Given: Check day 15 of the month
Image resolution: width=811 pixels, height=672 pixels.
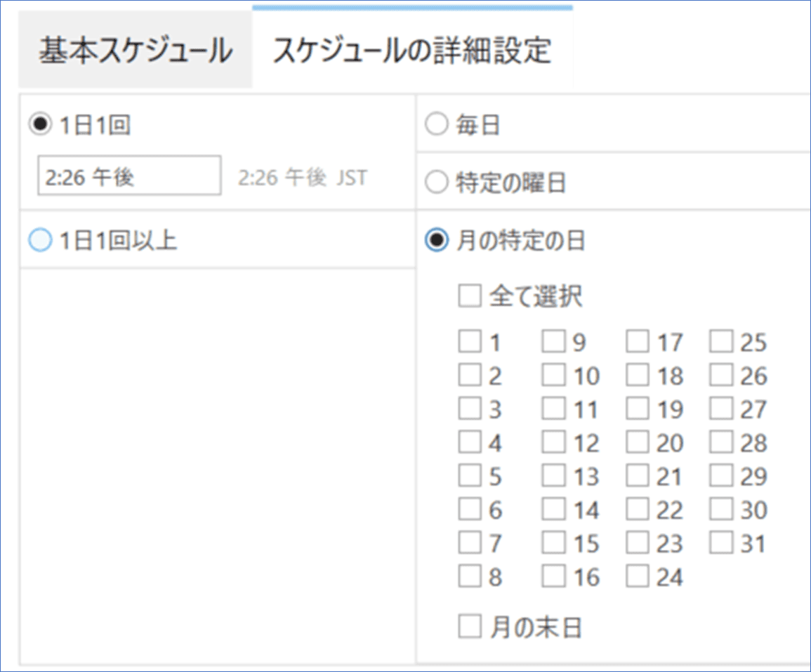Looking at the screenshot, I should coord(554,543).
